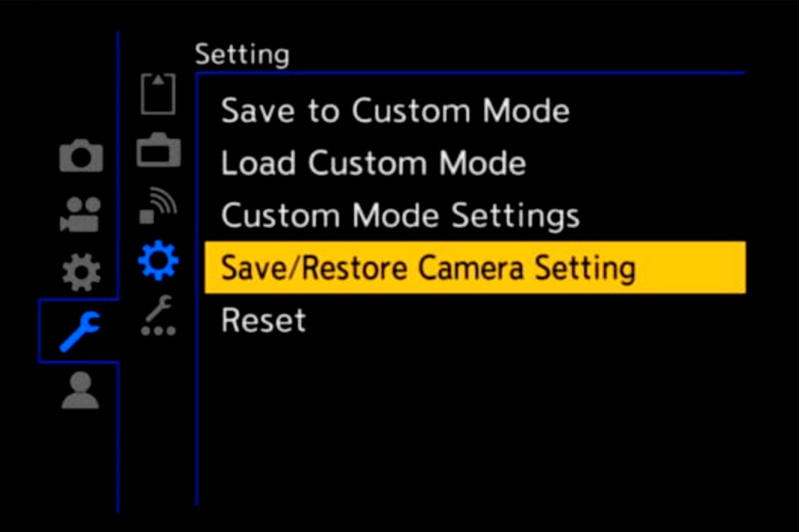Open the Monitor/Display camera sub-menu icon
The height and width of the screenshot is (532, 799).
157,150
